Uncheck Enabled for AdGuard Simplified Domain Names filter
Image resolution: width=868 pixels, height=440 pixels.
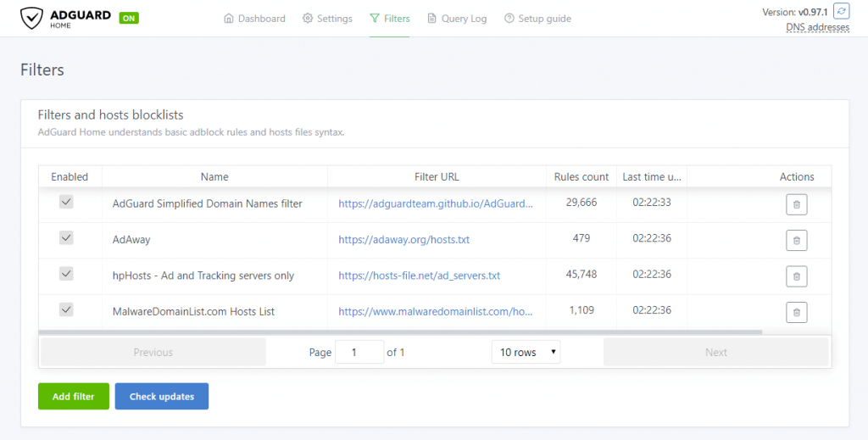click(66, 202)
